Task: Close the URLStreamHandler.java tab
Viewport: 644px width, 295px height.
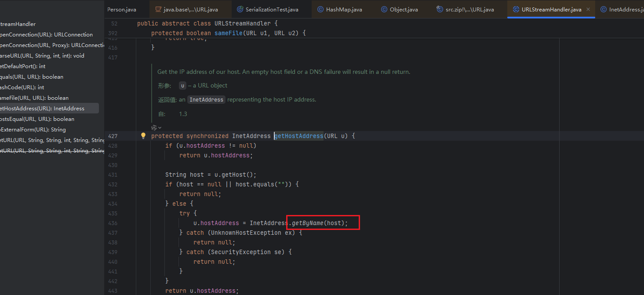Action: point(588,9)
